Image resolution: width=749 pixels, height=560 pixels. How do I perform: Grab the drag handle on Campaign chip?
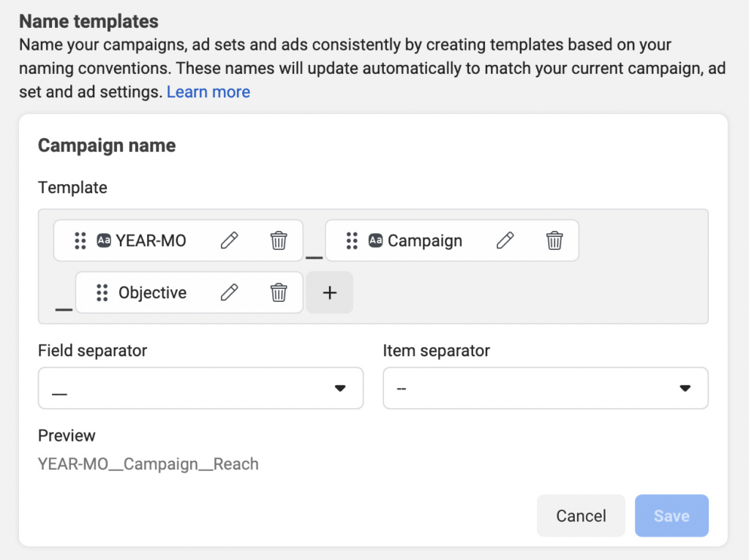[352, 240]
